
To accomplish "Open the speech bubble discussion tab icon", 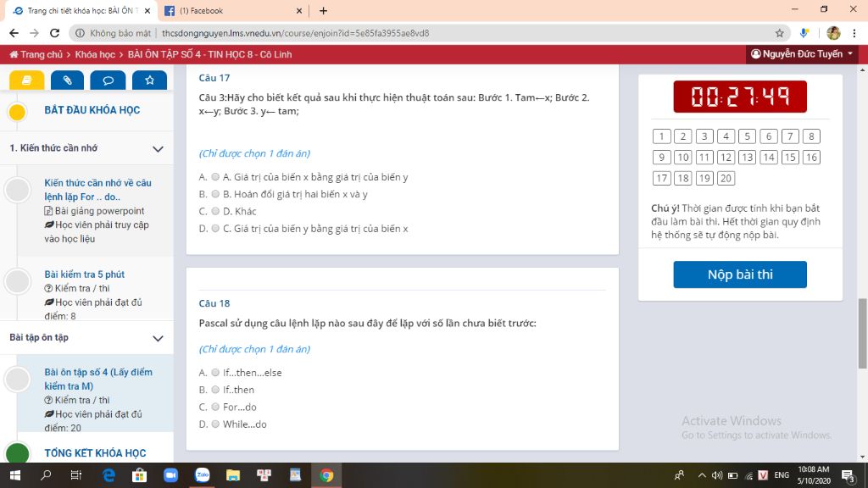I will click(x=108, y=80).
